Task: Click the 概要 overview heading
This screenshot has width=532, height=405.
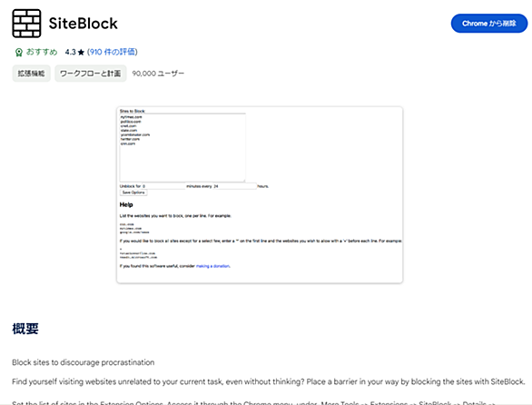Action: tap(25, 329)
